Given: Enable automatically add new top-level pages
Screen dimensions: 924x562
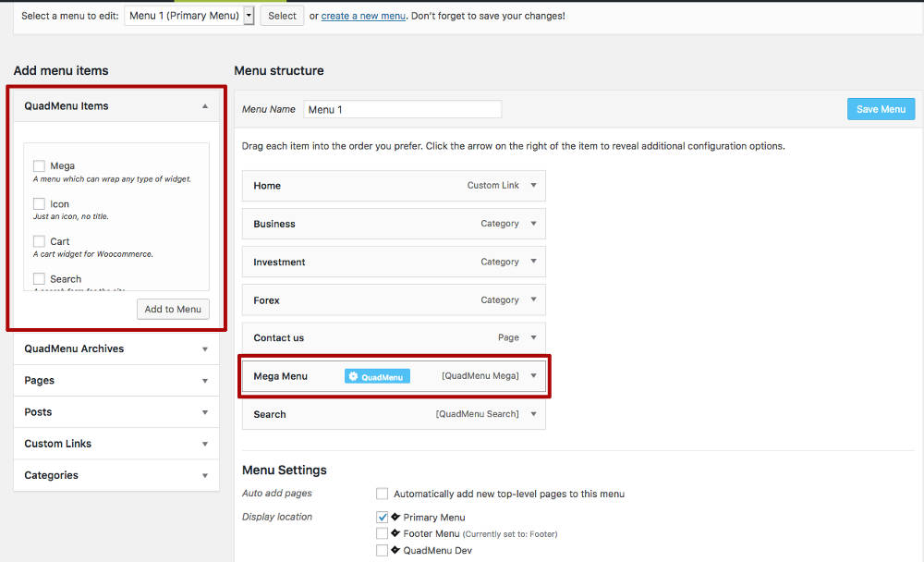Looking at the screenshot, I should coord(382,493).
